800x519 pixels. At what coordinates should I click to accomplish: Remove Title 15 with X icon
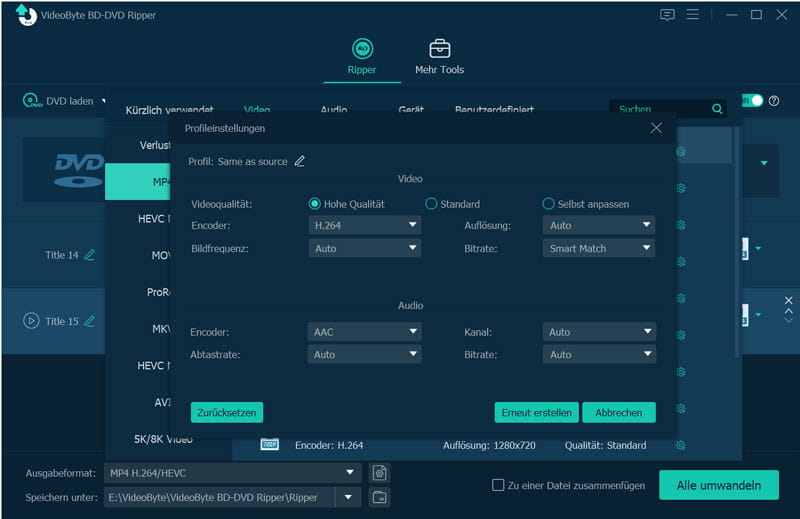pos(788,301)
